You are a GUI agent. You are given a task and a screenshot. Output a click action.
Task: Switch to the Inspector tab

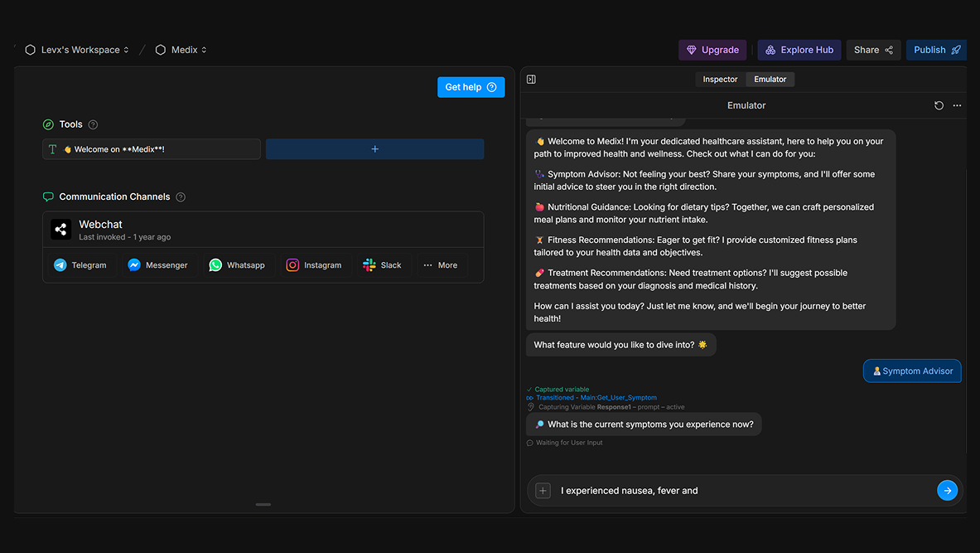point(720,80)
